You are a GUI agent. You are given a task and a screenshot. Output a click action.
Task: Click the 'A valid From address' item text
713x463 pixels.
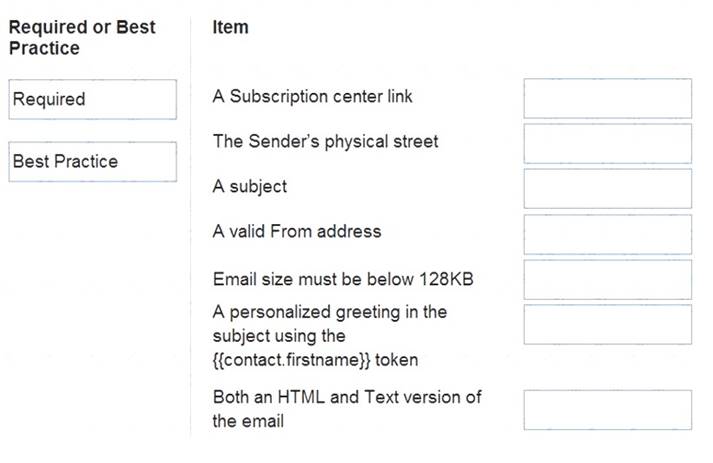click(x=296, y=232)
